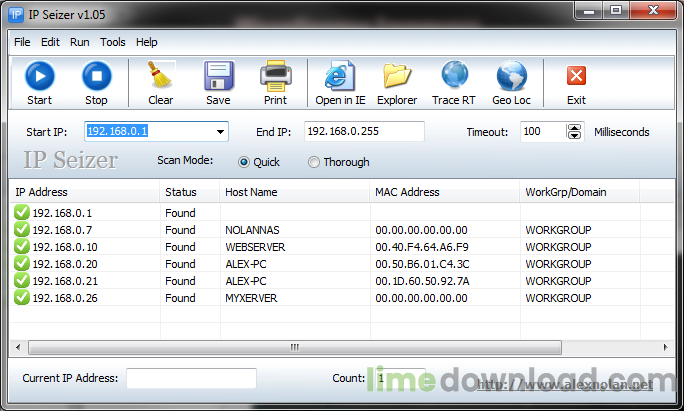Start the IP scan
Screen dimensions: 684x411
[40, 83]
